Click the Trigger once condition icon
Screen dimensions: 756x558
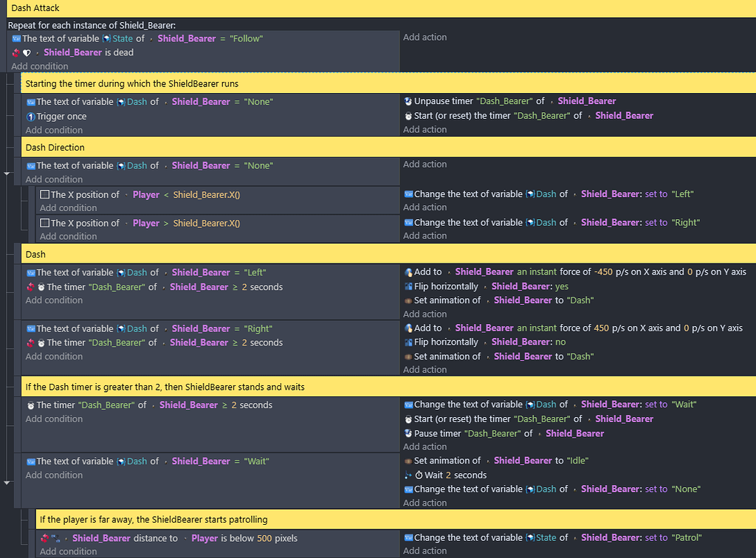(30, 117)
